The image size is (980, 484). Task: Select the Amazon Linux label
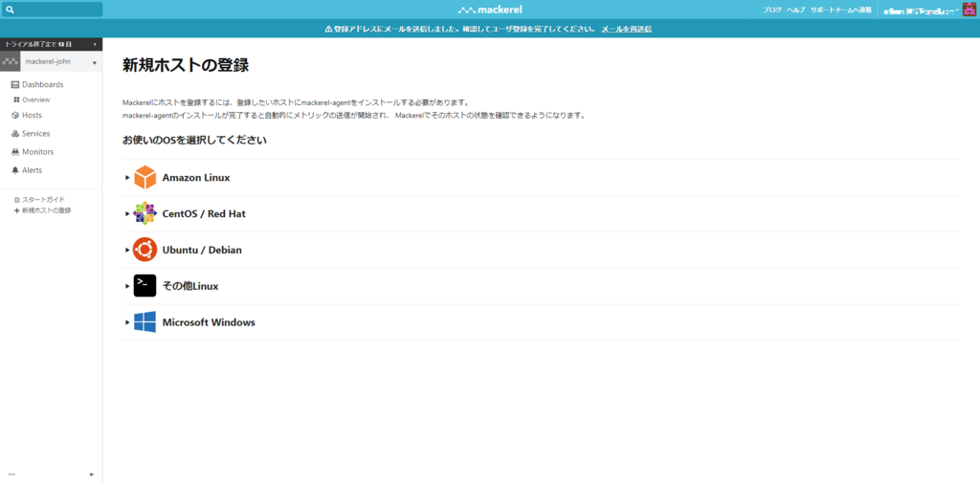click(x=196, y=177)
